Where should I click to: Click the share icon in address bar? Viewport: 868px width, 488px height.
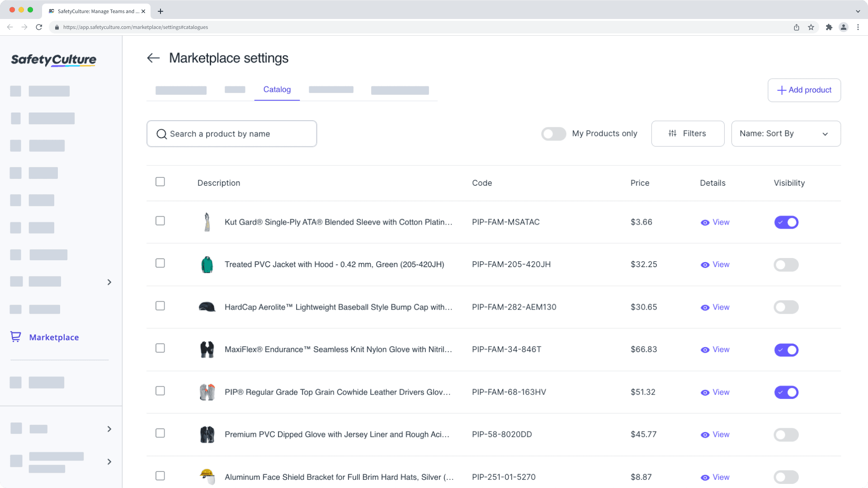pos(797,27)
